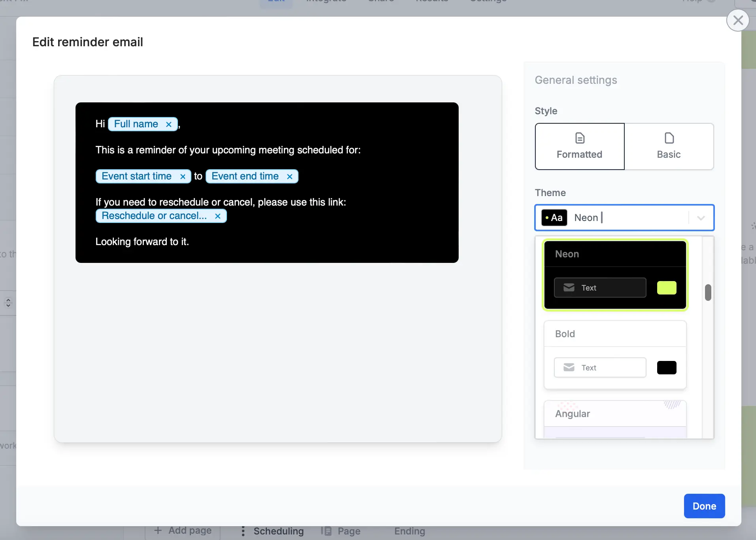This screenshot has width=756, height=540.
Task: Expand the Theme dropdown chevron
Action: [x=701, y=218]
